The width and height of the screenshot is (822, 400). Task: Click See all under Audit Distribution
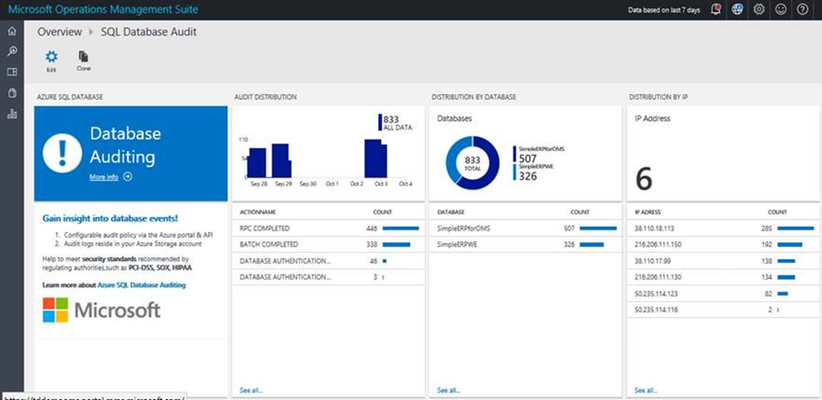tap(251, 390)
